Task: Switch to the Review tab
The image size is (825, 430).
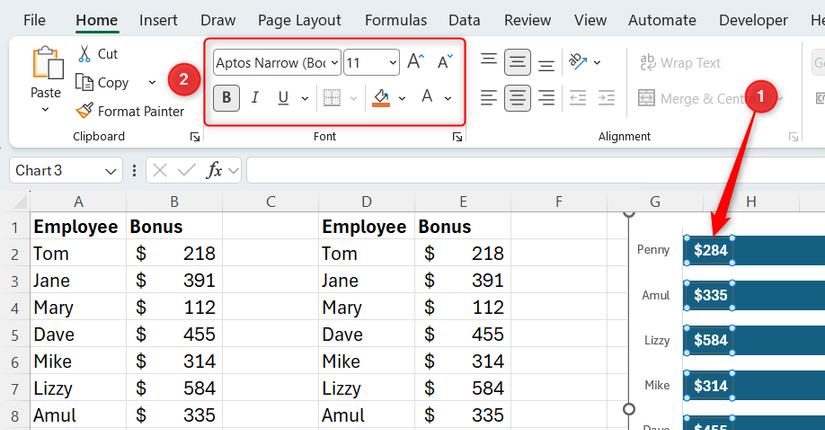Action: [x=527, y=20]
